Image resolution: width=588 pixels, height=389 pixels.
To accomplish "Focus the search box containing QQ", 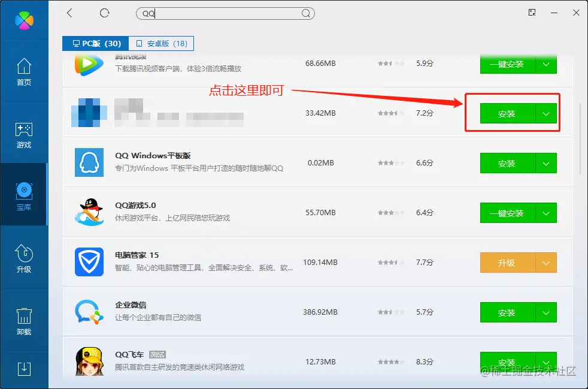I will click(225, 14).
